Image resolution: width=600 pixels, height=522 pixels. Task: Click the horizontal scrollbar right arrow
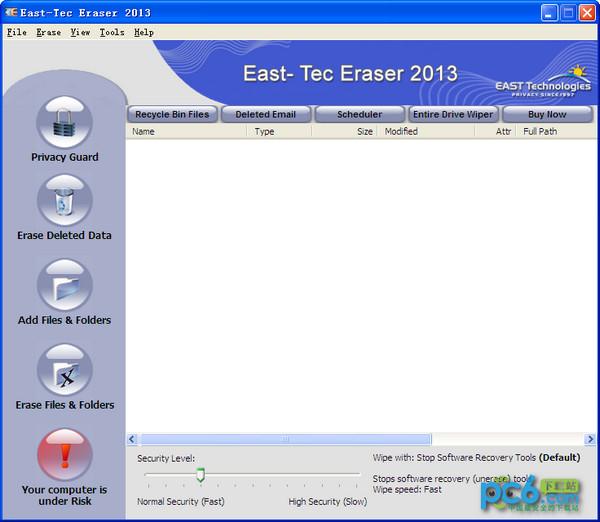tap(590, 439)
